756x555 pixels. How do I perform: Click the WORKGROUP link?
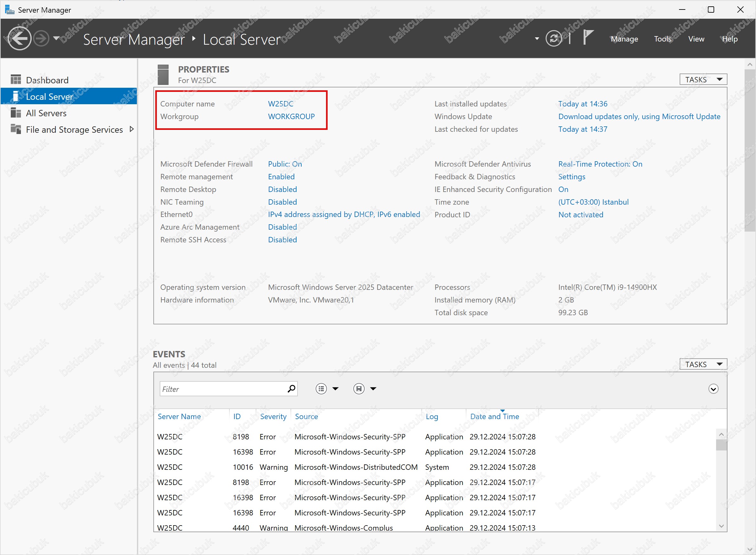click(x=291, y=116)
